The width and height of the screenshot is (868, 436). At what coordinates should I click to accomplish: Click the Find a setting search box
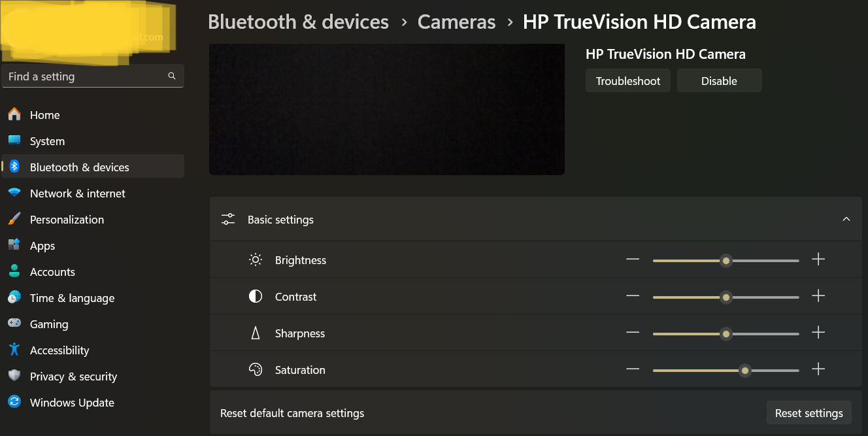[93, 76]
